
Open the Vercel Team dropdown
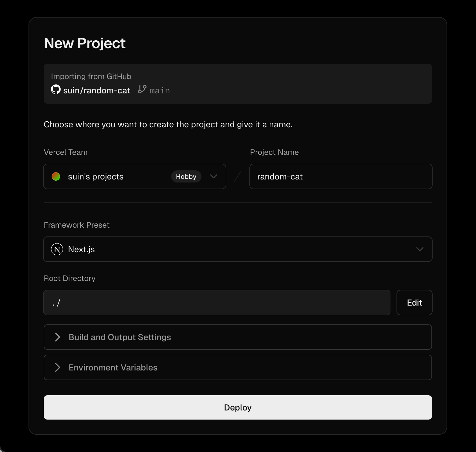[x=134, y=176]
